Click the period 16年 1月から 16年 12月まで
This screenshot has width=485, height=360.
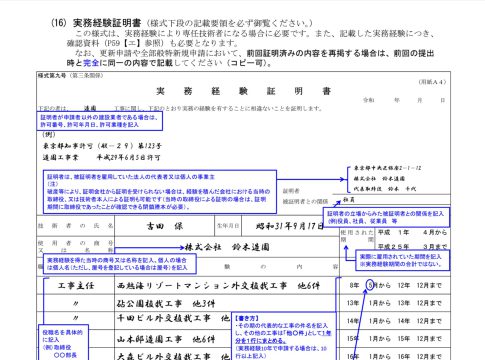394,356
